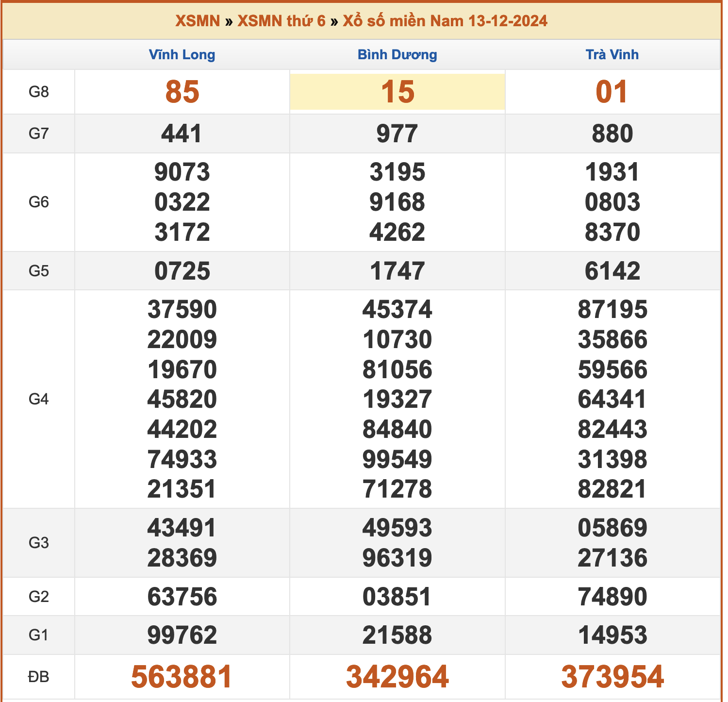728x702 pixels.
Task: Select G3 number 49593
Action: (397, 528)
